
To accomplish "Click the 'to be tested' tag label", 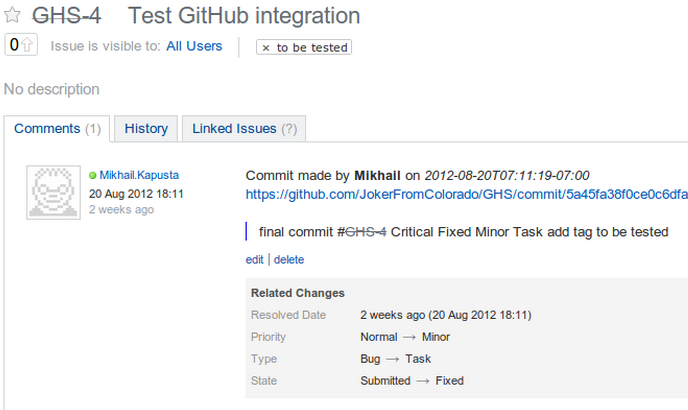I will tap(312, 48).
